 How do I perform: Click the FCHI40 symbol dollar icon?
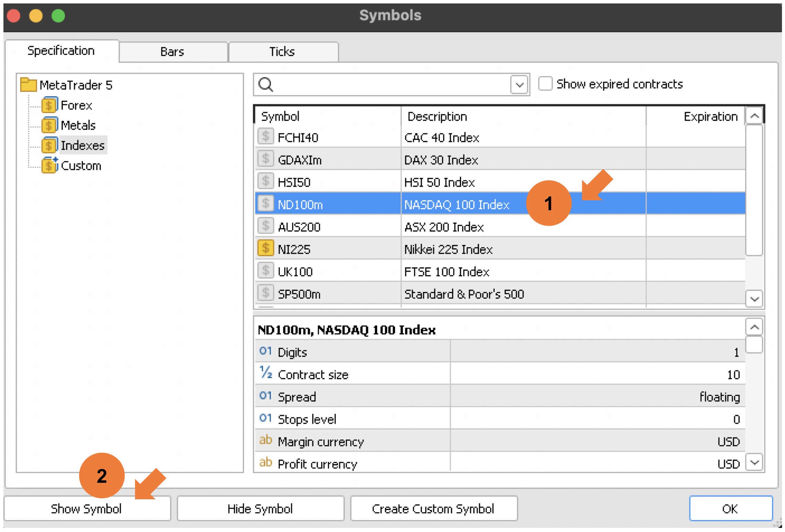click(265, 136)
